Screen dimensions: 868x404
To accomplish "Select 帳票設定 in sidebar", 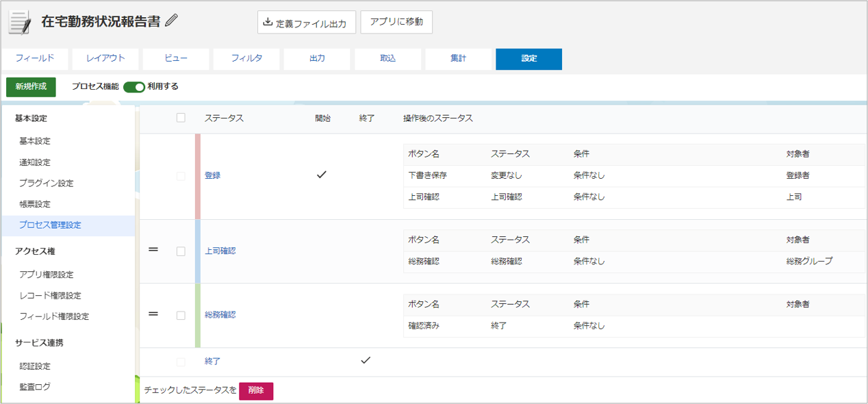I will [x=68, y=205].
